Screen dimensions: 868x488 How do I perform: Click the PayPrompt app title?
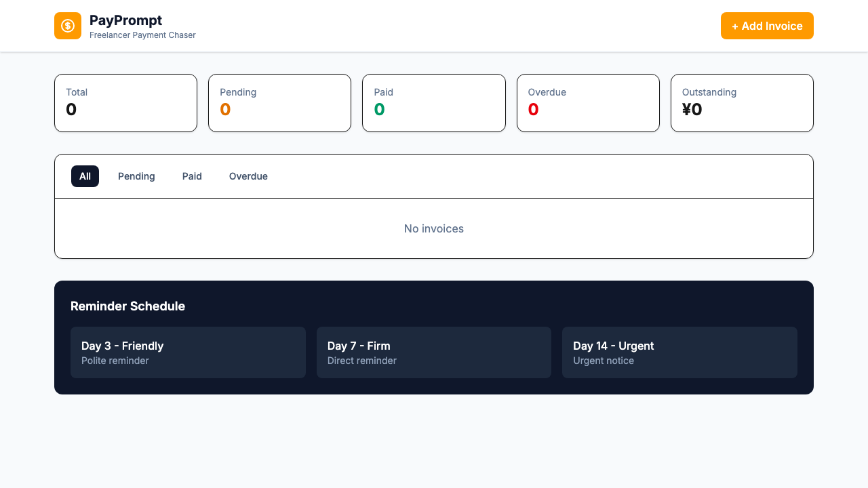point(125,20)
